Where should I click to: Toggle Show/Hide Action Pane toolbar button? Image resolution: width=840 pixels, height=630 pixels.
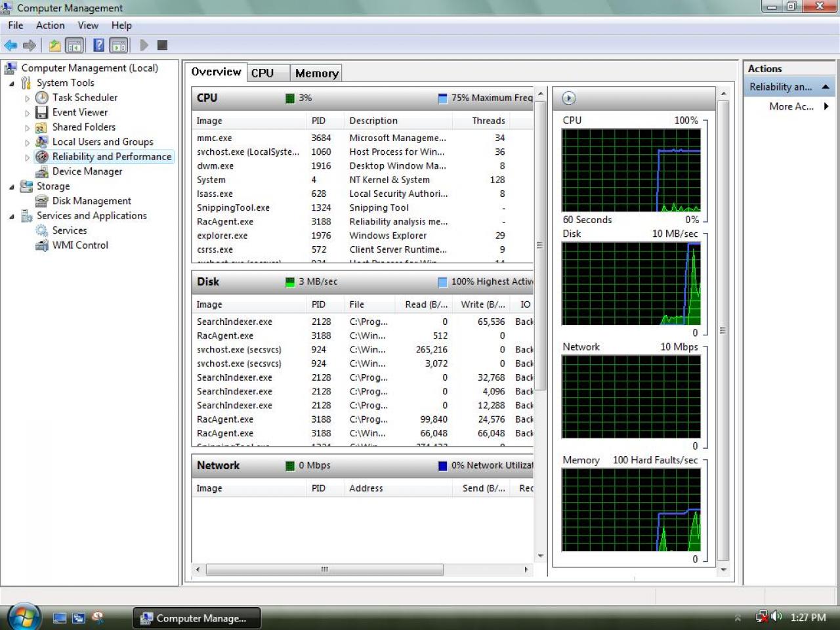[119, 45]
